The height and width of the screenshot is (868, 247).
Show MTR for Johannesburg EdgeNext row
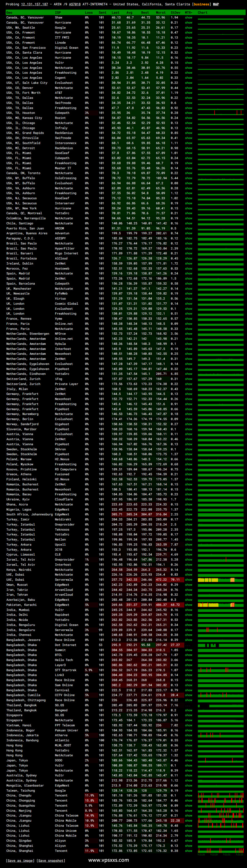(x=188, y=515)
